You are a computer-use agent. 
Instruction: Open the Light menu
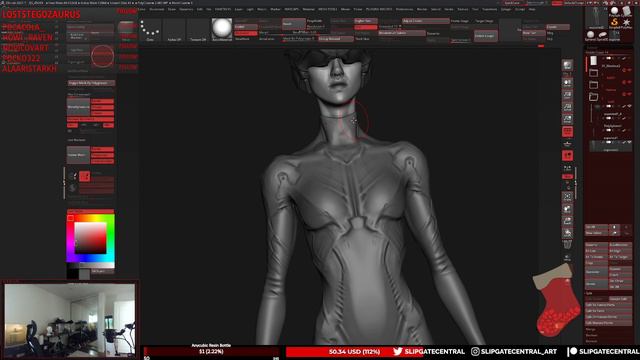coord(250,9)
